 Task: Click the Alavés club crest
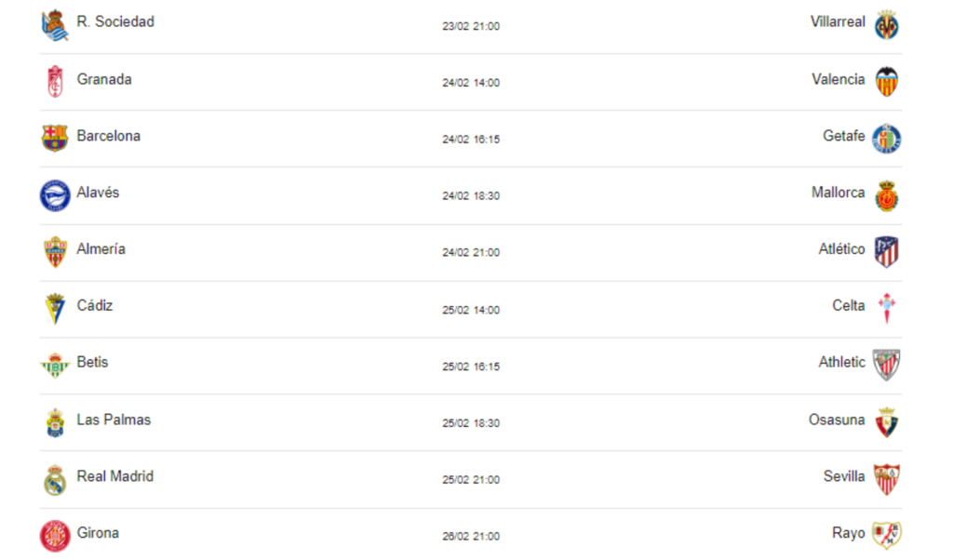point(55,195)
